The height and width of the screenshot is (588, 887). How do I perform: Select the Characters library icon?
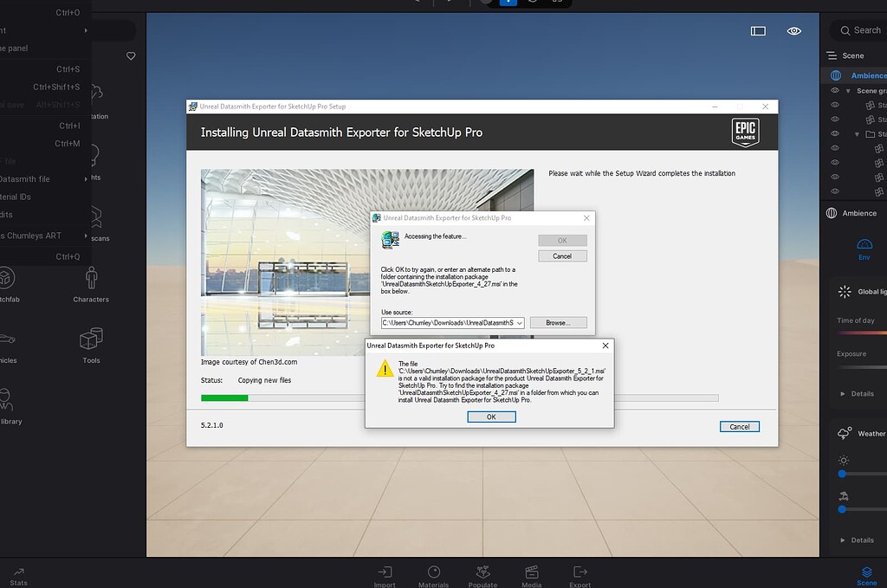pos(90,277)
